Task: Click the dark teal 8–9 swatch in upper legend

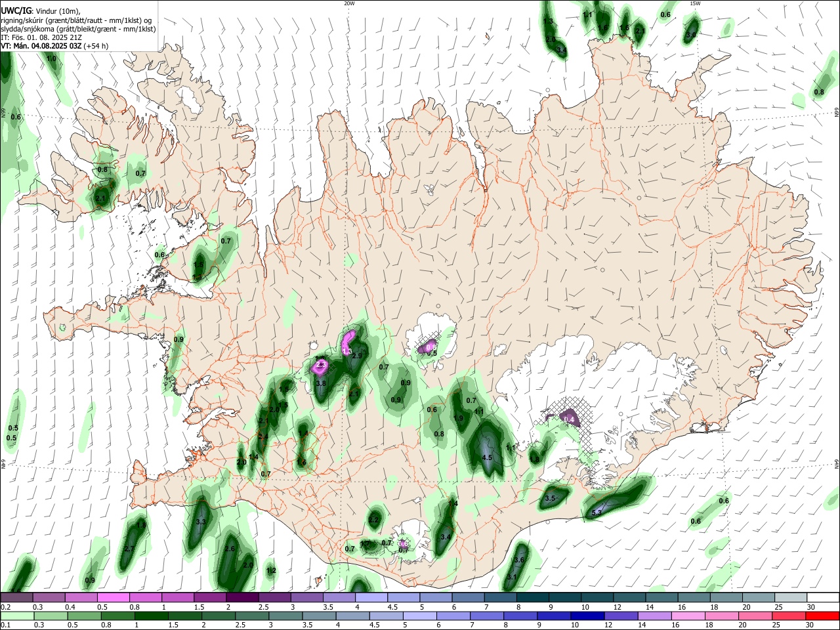Action: point(533,598)
